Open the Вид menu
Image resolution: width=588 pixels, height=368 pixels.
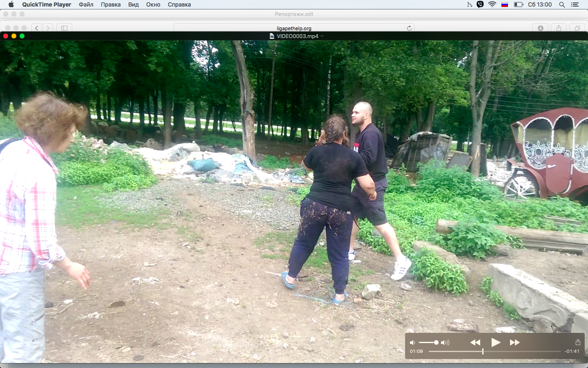(133, 4)
